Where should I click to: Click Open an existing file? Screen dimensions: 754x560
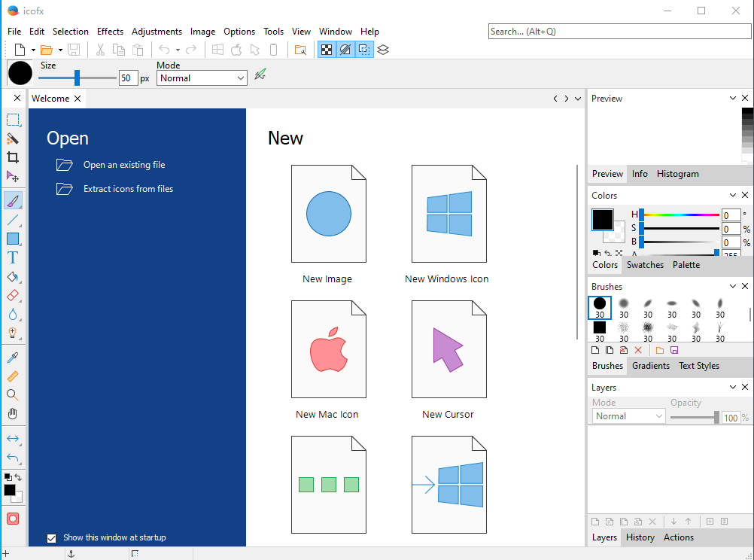pyautogui.click(x=111, y=165)
